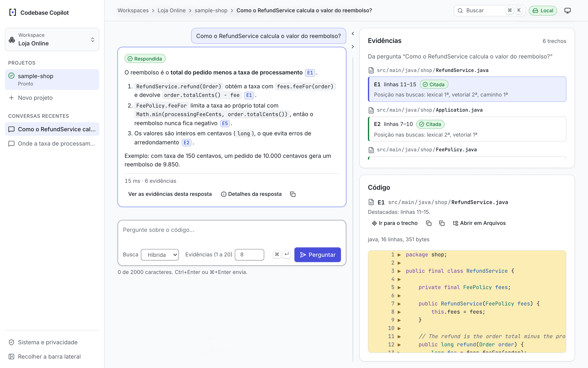Viewport: 588px width, 368px height.
Task: Click the Perguntar send button
Action: [x=317, y=255]
